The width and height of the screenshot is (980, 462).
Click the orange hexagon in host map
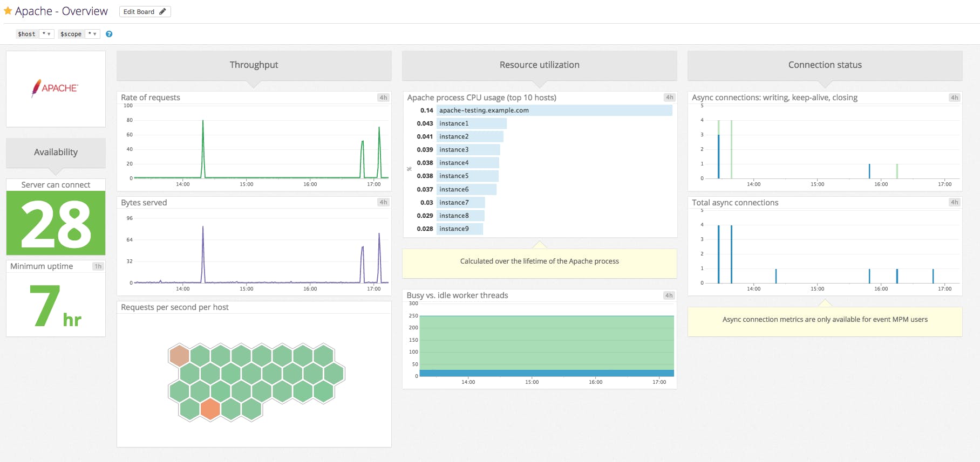point(210,409)
